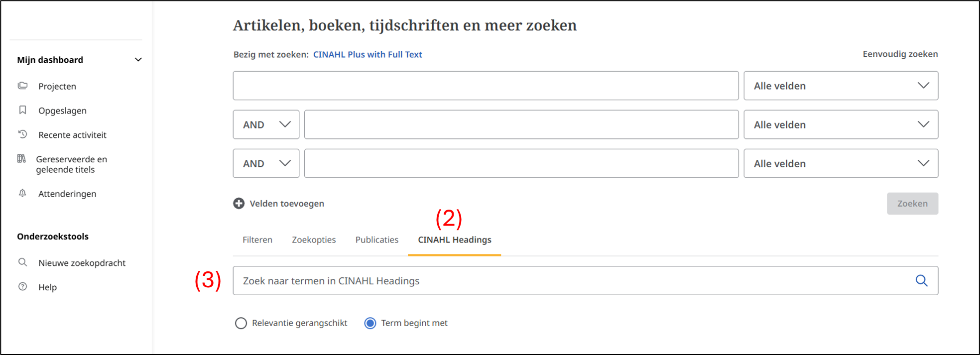Select Term begint met radio button
This screenshot has width=980, height=355.
(370, 323)
